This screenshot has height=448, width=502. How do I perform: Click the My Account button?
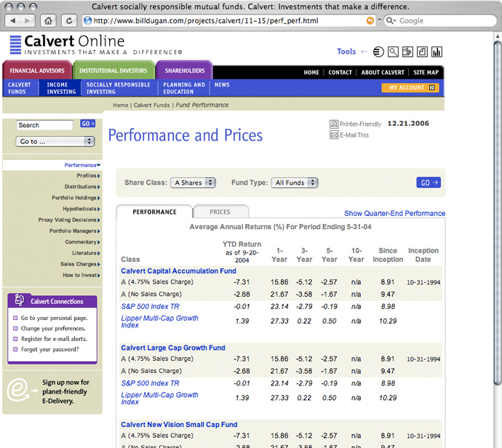tap(410, 88)
